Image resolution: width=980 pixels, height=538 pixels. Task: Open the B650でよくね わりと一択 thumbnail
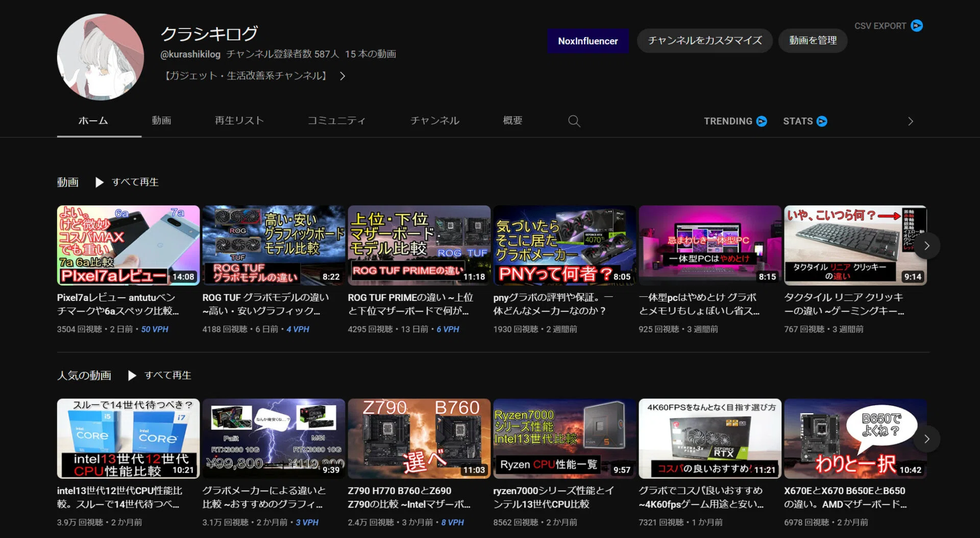(x=855, y=439)
